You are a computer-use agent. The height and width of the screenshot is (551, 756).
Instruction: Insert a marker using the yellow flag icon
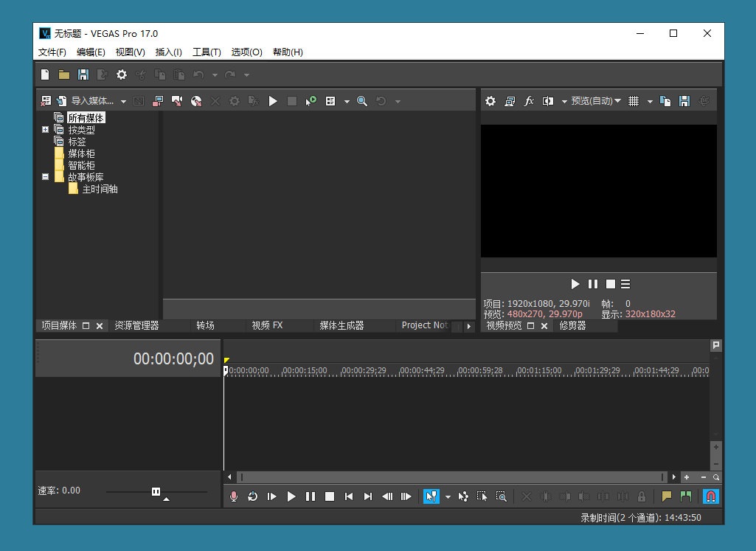pos(667,496)
